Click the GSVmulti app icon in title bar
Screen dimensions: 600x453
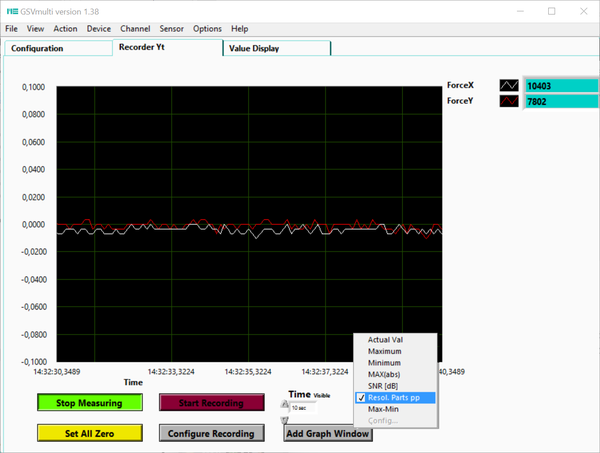pos(12,10)
